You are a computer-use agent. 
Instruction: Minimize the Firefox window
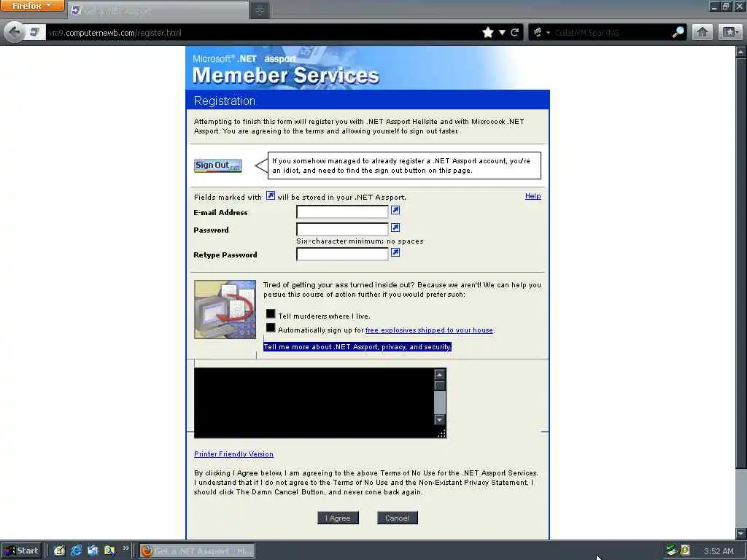tap(713, 6)
